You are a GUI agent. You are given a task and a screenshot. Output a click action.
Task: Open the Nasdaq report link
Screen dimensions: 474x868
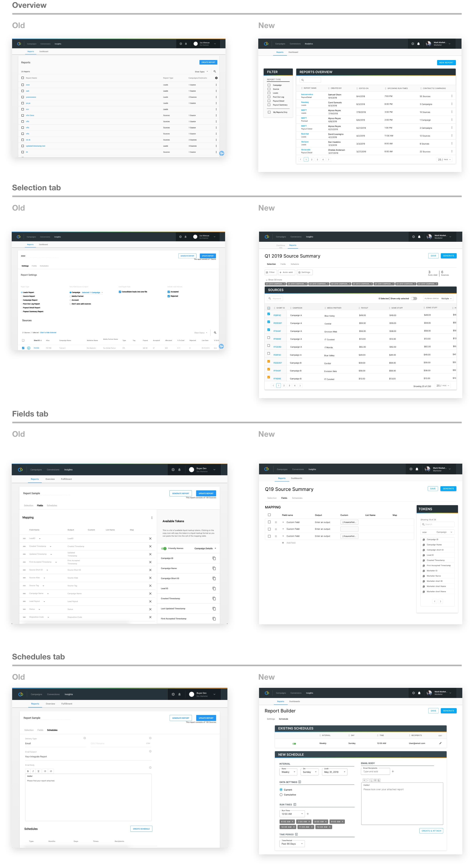pos(304,102)
